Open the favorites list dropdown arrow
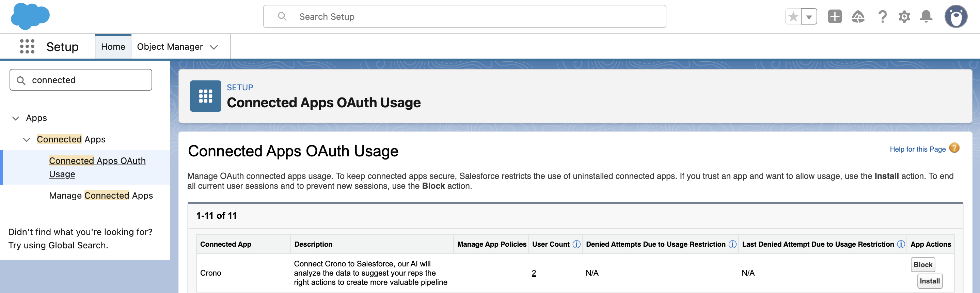This screenshot has height=293, width=980. (x=809, y=17)
